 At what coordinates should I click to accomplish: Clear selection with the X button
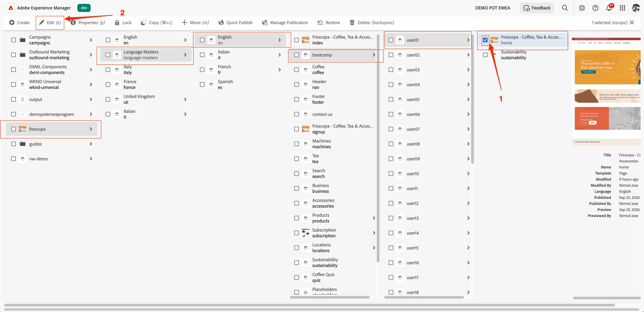[632, 23]
